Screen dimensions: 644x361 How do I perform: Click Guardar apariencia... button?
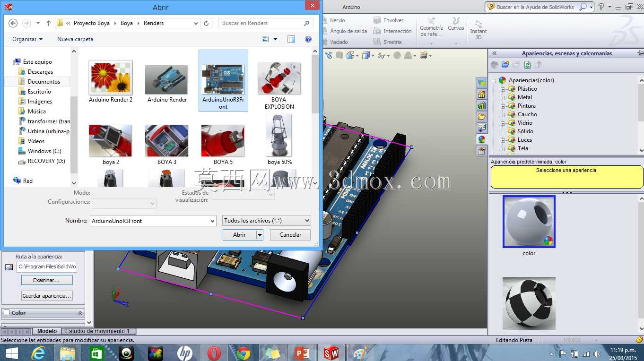[x=47, y=296]
